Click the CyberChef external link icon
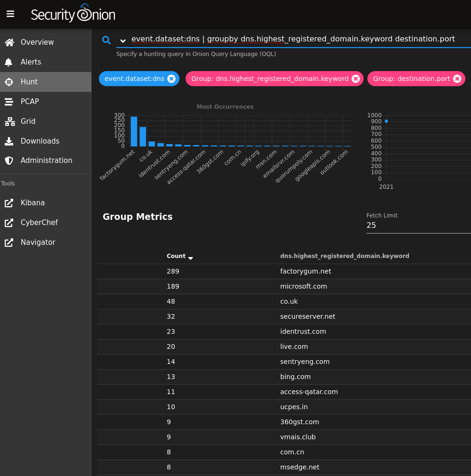The width and height of the screenshot is (471, 476). 9,223
